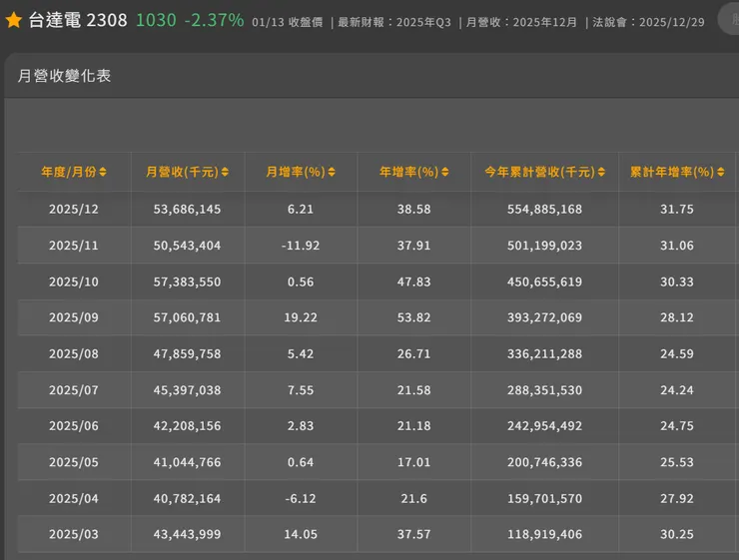This screenshot has height=560, width=739.
Task: Click yearly growth value 47.83
Action: click(413, 281)
